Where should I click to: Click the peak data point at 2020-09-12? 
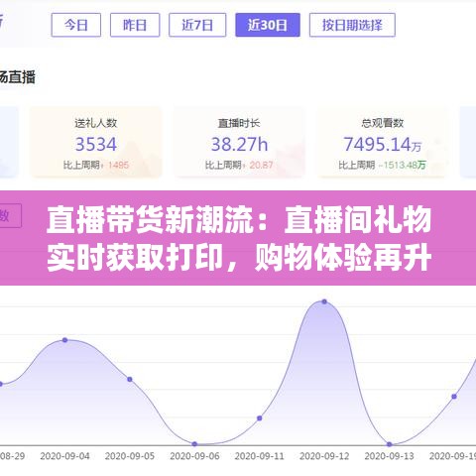[x=324, y=301]
